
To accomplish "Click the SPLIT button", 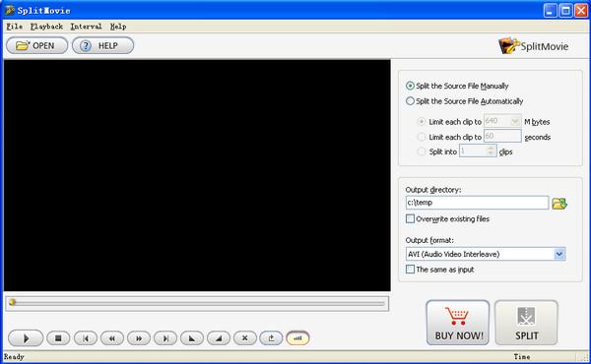I will 526,323.
